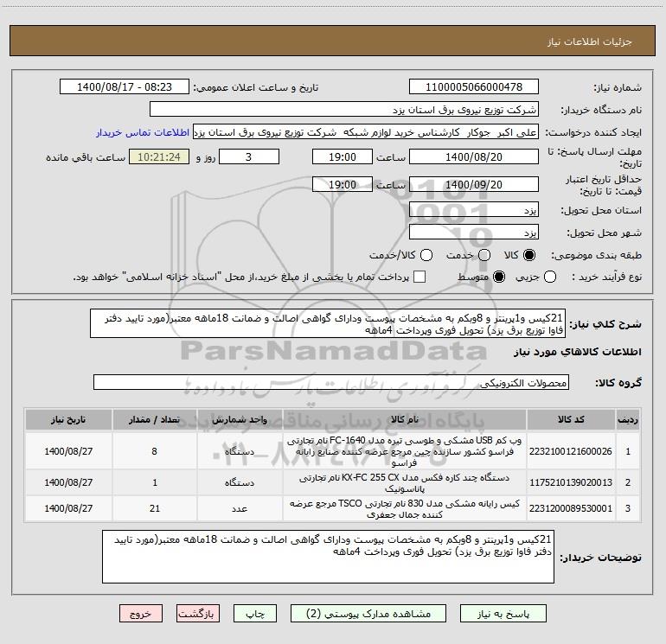The image size is (666, 644).
Task: Click the need number field 1100005066000478
Action: pyautogui.click(x=474, y=87)
